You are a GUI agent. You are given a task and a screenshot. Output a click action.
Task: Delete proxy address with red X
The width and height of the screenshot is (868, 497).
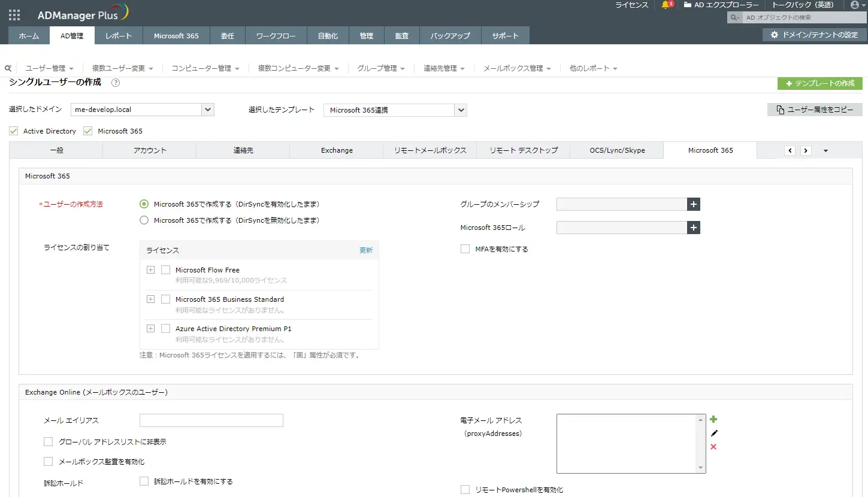click(x=713, y=447)
